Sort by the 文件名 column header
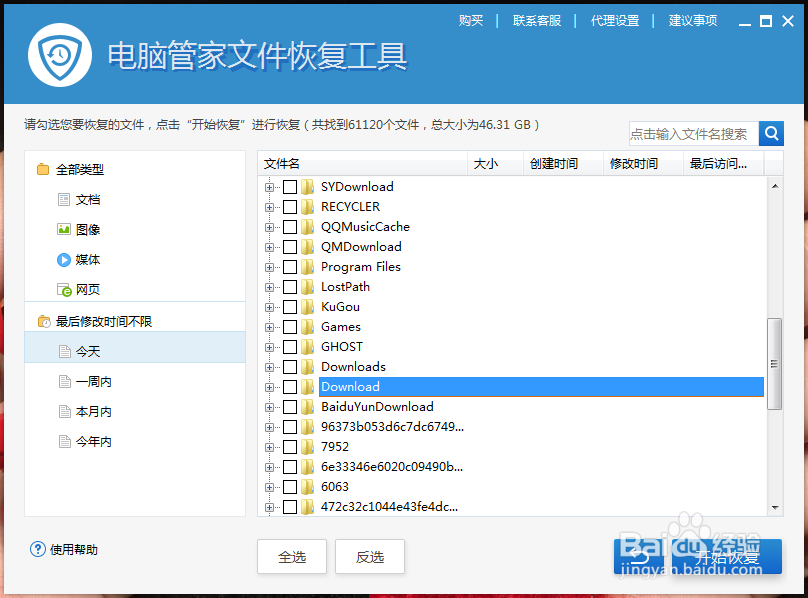This screenshot has width=808, height=598. (362, 164)
